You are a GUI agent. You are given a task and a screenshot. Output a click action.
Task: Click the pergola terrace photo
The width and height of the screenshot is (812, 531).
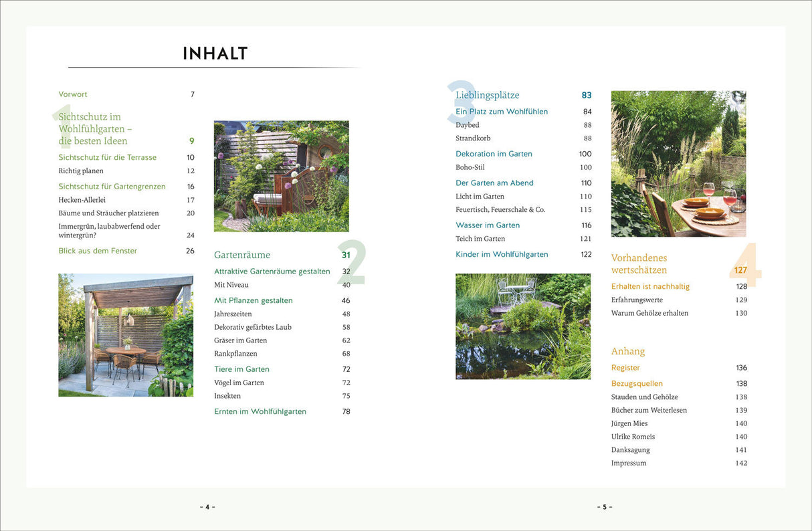pos(126,335)
